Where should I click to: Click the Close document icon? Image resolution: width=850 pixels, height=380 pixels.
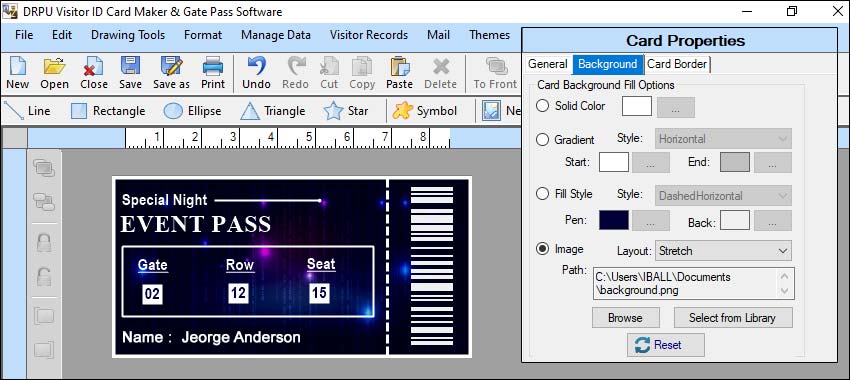click(x=94, y=73)
